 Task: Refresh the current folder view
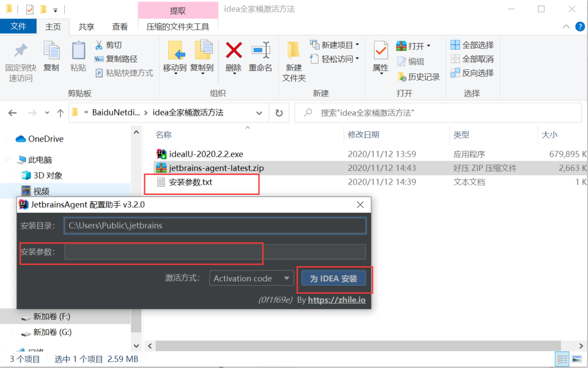coord(279,113)
